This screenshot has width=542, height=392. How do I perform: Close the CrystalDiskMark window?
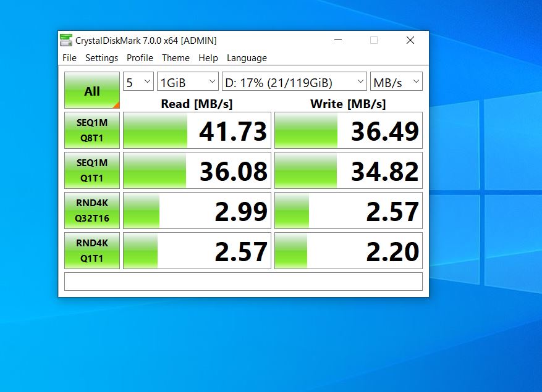click(x=410, y=40)
